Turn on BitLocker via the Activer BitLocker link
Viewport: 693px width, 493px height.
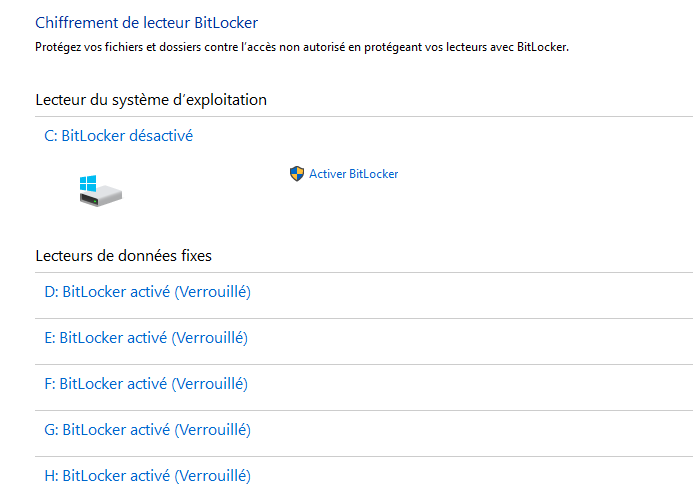353,174
